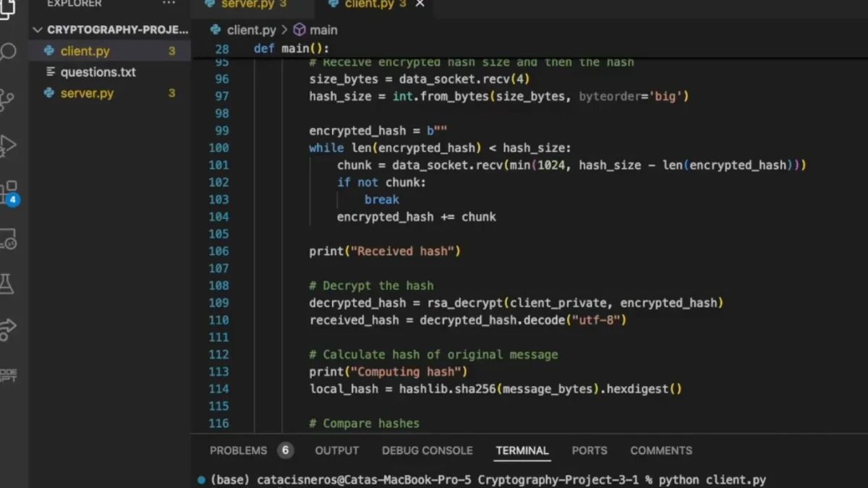
Task: Click the 'if not chunk:' line
Action: 382,182
